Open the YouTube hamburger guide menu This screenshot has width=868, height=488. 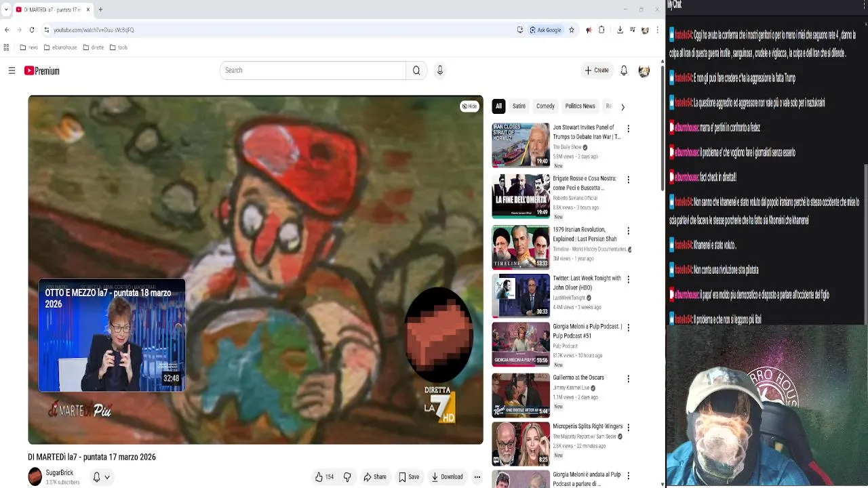12,70
